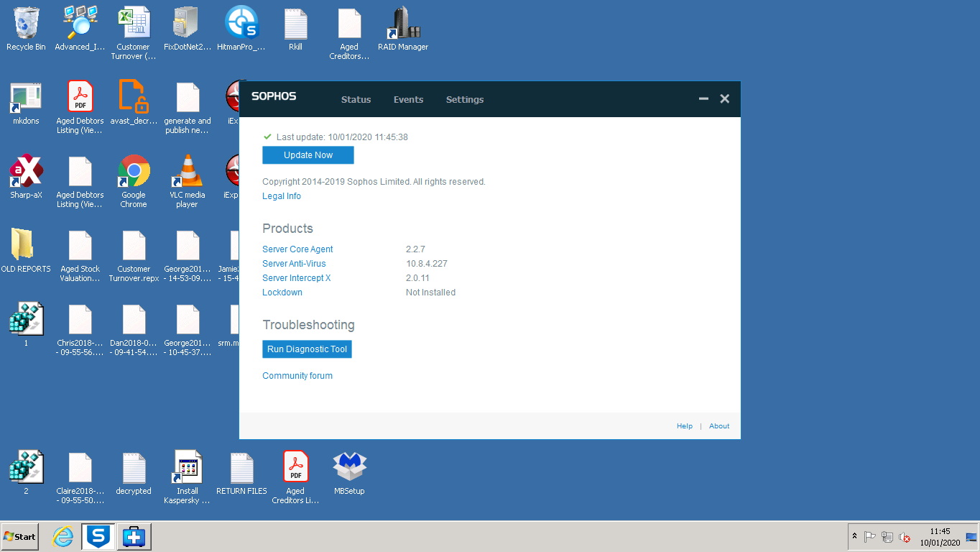
Task: Click the muted volume tray icon
Action: coord(905,537)
